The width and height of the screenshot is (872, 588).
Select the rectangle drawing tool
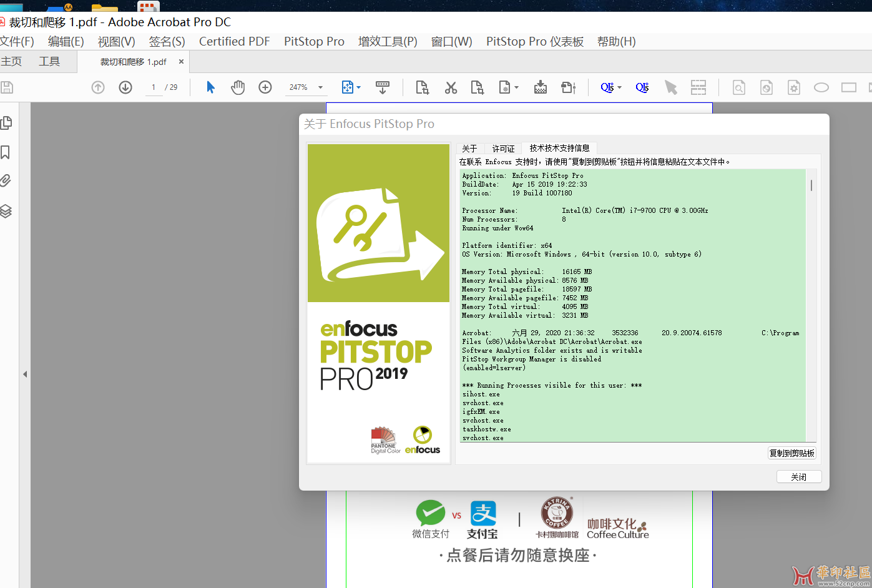[849, 87]
